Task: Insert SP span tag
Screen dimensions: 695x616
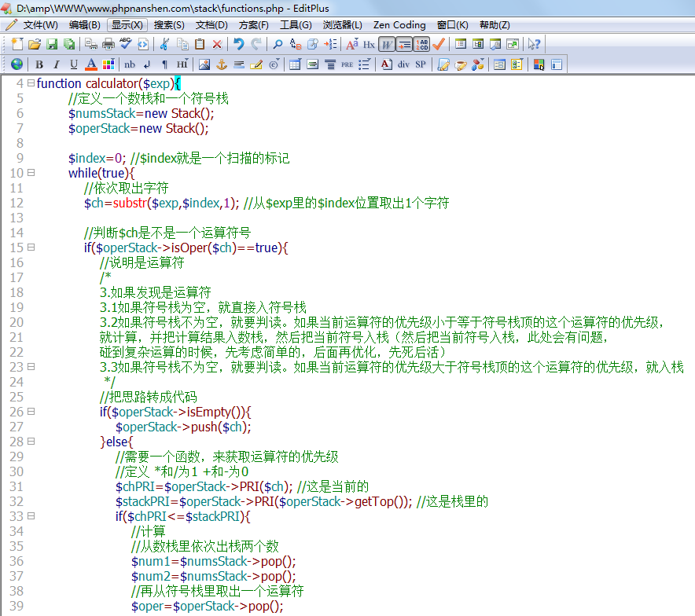Action: pos(421,64)
